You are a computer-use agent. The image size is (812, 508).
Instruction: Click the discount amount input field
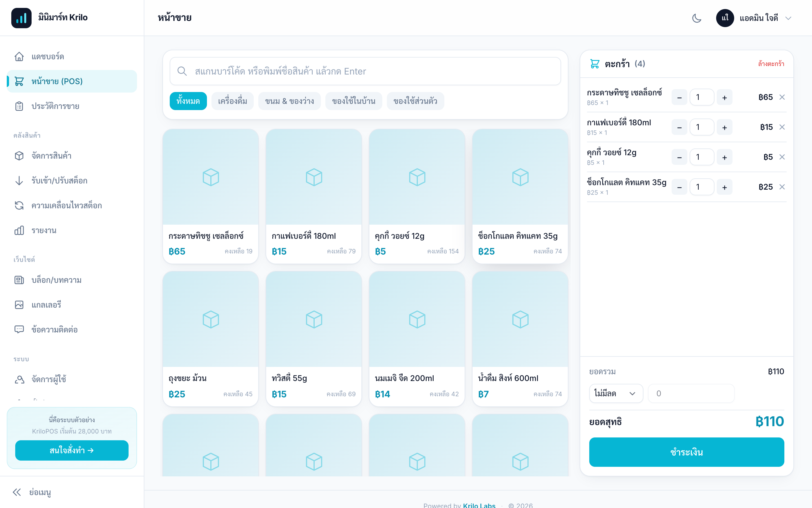[x=691, y=393]
